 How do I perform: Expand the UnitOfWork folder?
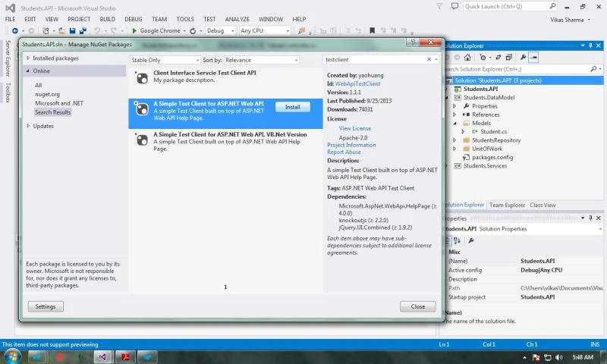pyautogui.click(x=454, y=149)
